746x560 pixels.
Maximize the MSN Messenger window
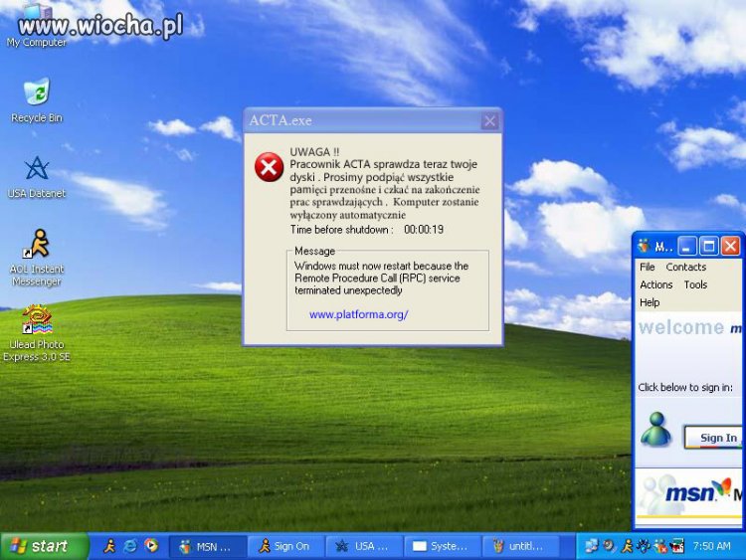(x=708, y=247)
